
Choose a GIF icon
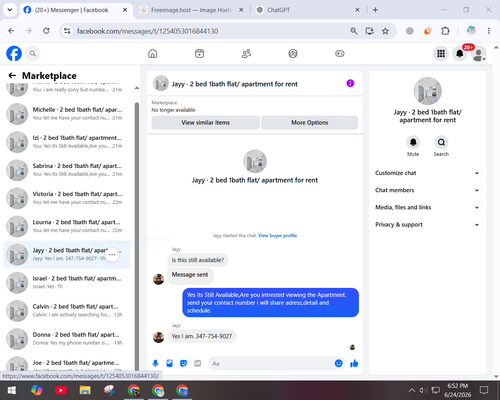pyautogui.click(x=198, y=363)
